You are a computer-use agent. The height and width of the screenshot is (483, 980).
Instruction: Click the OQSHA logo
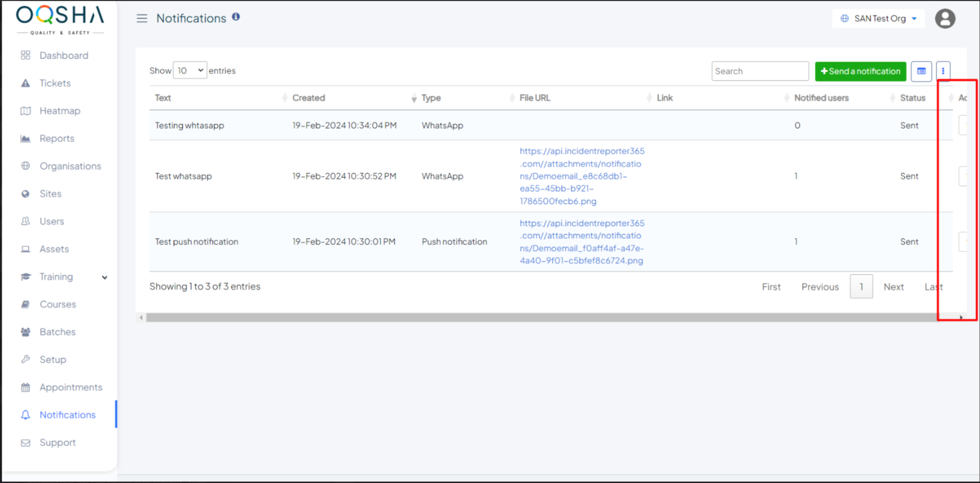tap(60, 20)
